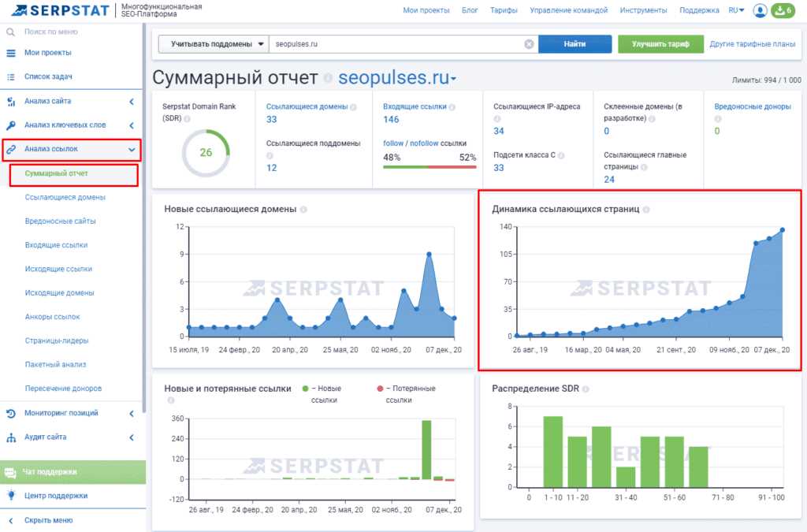Select Ссылающиеся домены in sidebar
The image size is (807, 532).
(x=65, y=197)
